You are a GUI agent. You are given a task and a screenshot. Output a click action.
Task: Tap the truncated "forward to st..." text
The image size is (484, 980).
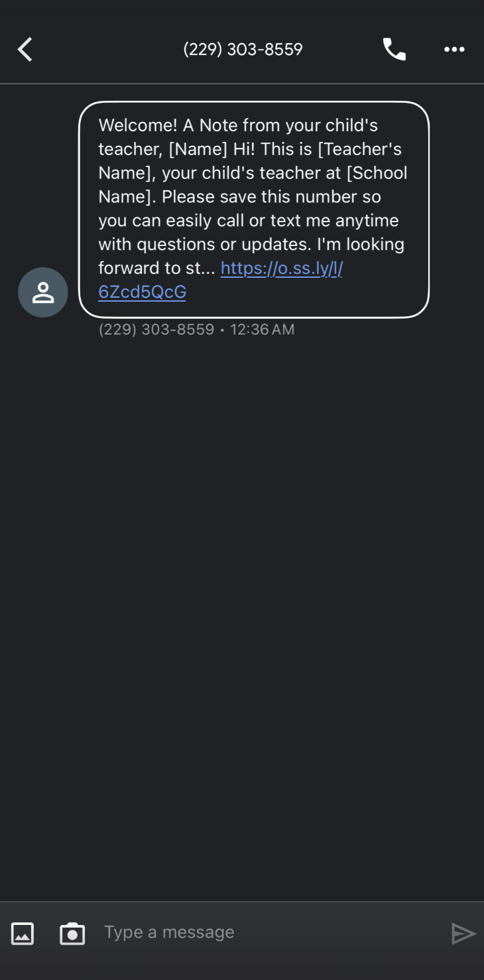(156, 268)
